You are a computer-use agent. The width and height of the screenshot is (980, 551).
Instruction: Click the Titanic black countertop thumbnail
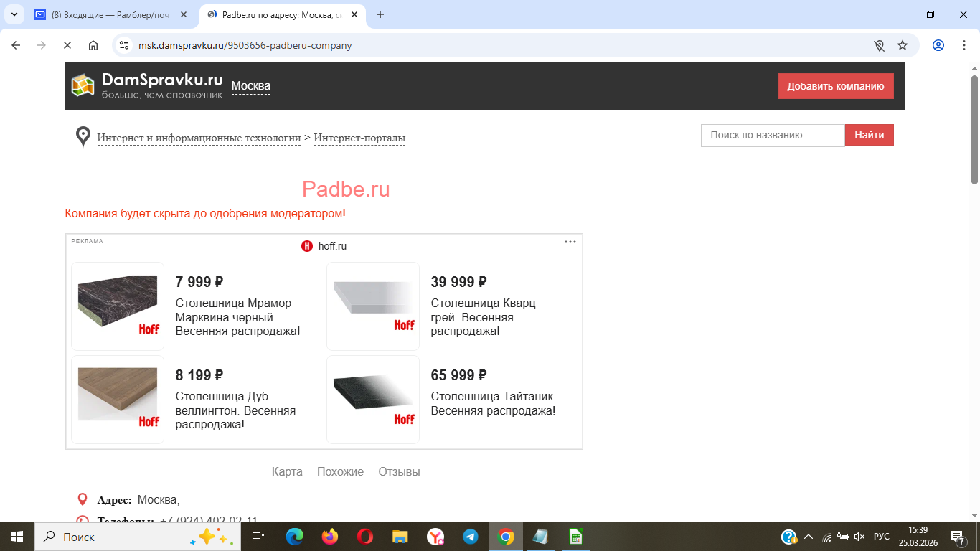coord(373,400)
